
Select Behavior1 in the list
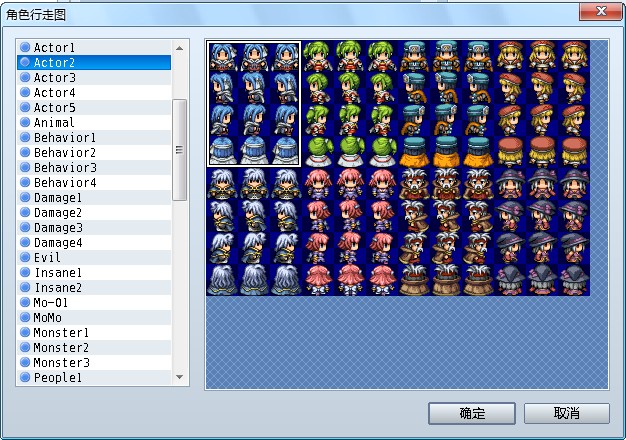(x=94, y=138)
